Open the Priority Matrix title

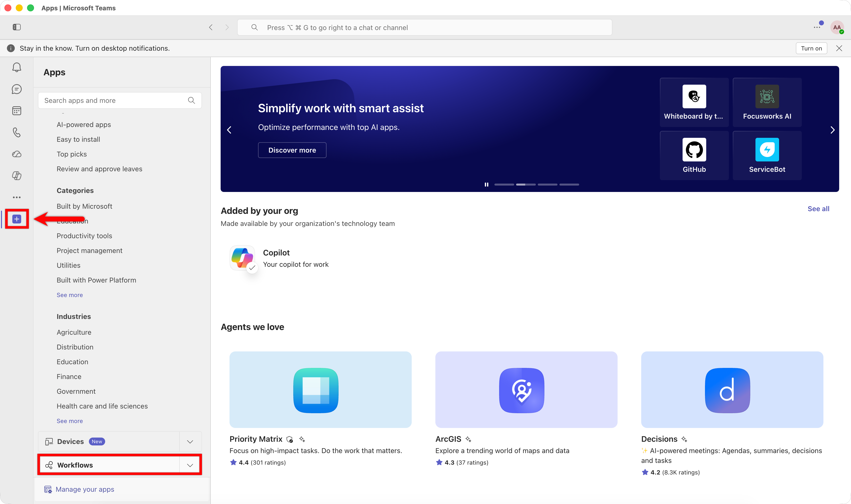[256, 439]
